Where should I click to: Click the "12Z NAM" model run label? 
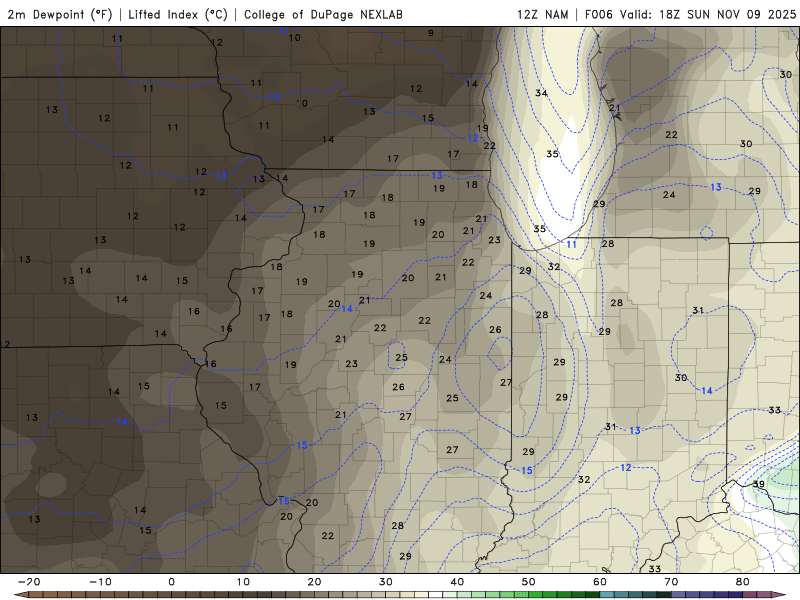coord(542,14)
